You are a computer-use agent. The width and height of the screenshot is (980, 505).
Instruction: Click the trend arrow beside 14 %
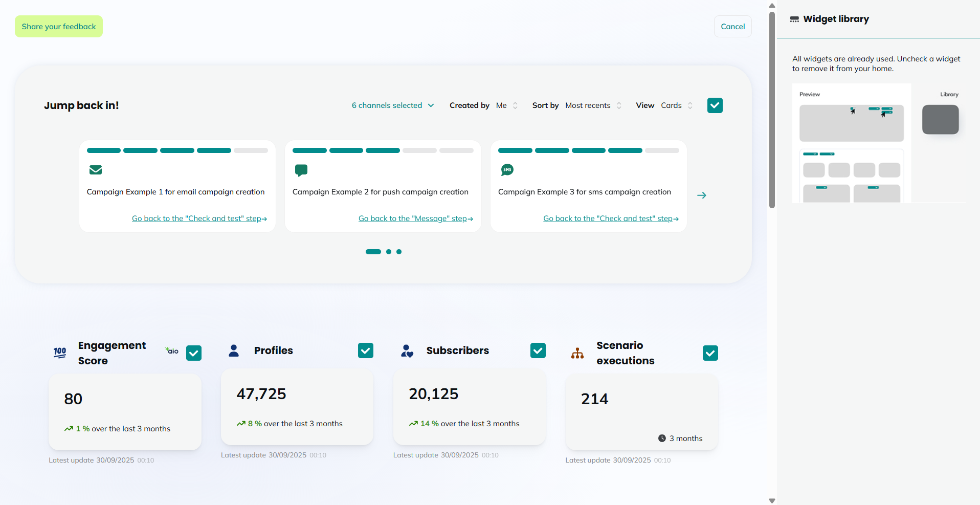pos(413,424)
